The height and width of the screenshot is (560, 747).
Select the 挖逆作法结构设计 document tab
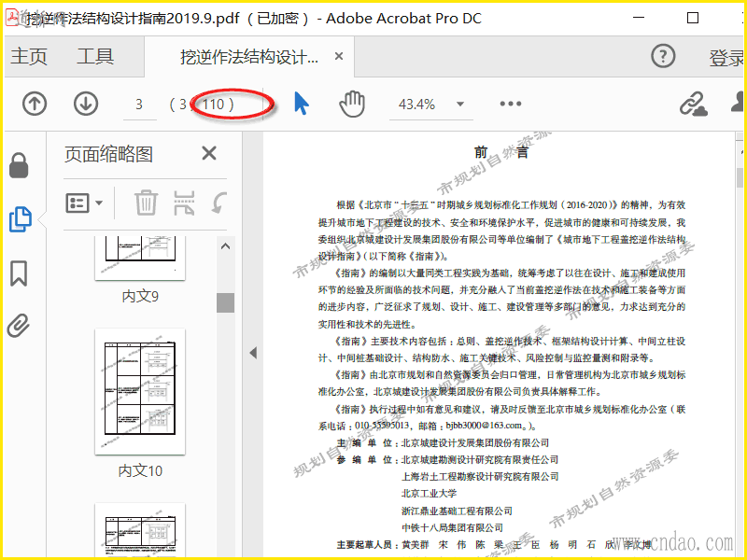pyautogui.click(x=249, y=57)
